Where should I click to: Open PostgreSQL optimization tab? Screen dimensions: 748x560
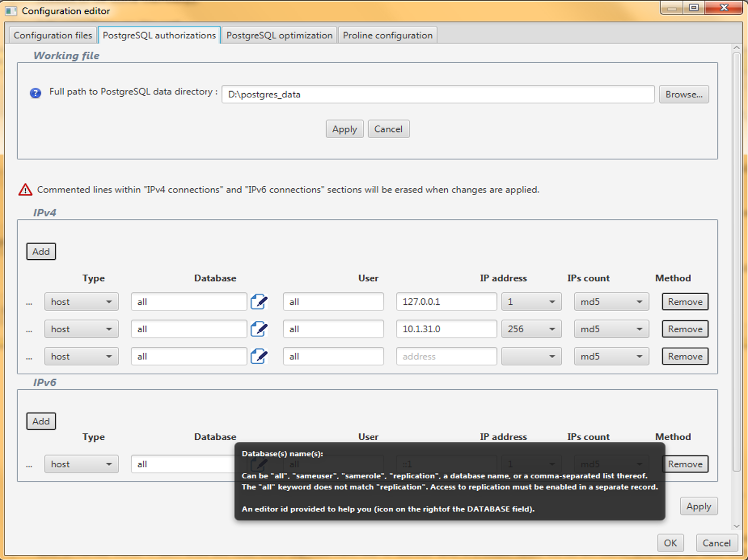tap(280, 35)
